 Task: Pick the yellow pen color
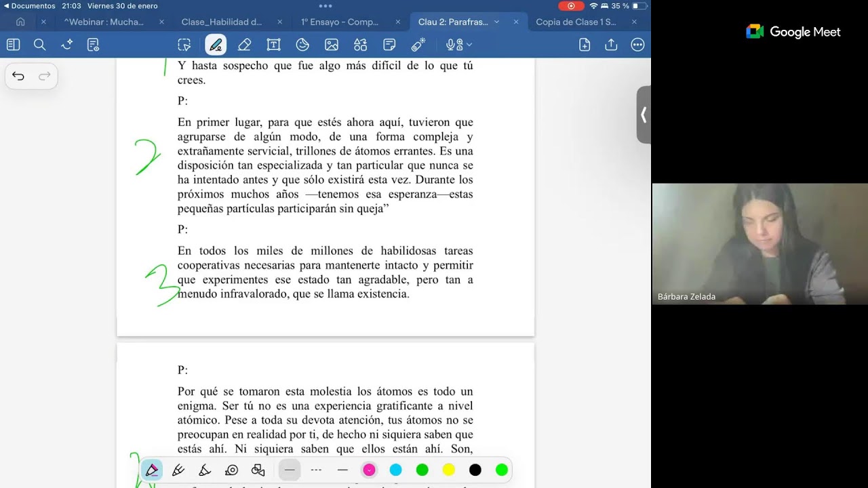pos(448,470)
